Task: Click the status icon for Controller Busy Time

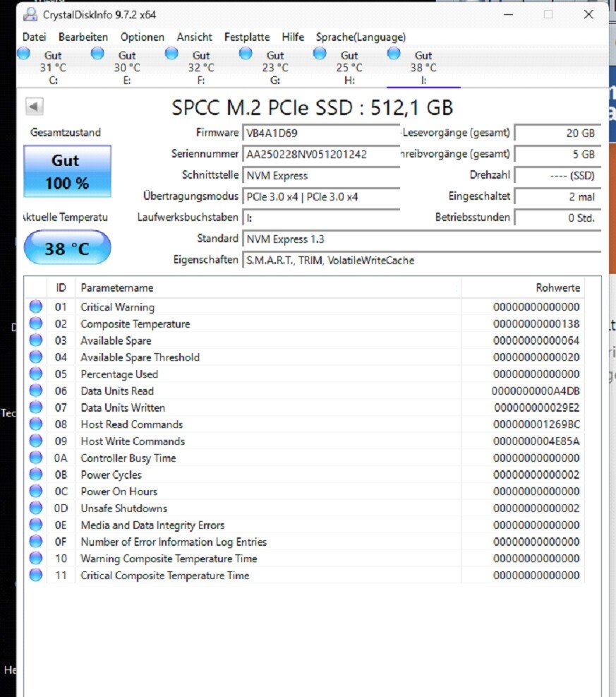Action: coord(36,458)
